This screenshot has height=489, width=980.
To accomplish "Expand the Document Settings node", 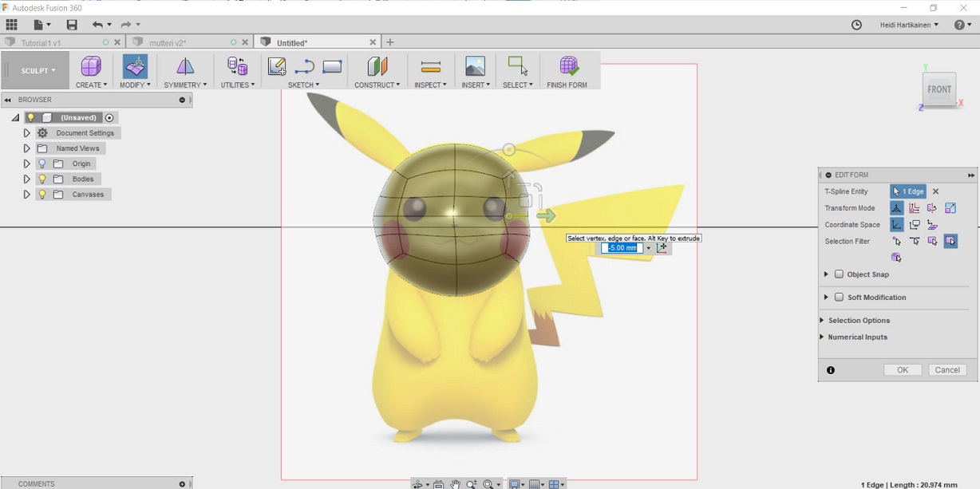I will pos(26,133).
